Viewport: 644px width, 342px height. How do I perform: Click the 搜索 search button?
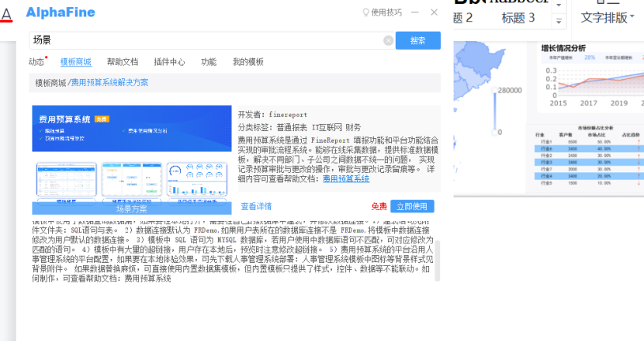(417, 40)
